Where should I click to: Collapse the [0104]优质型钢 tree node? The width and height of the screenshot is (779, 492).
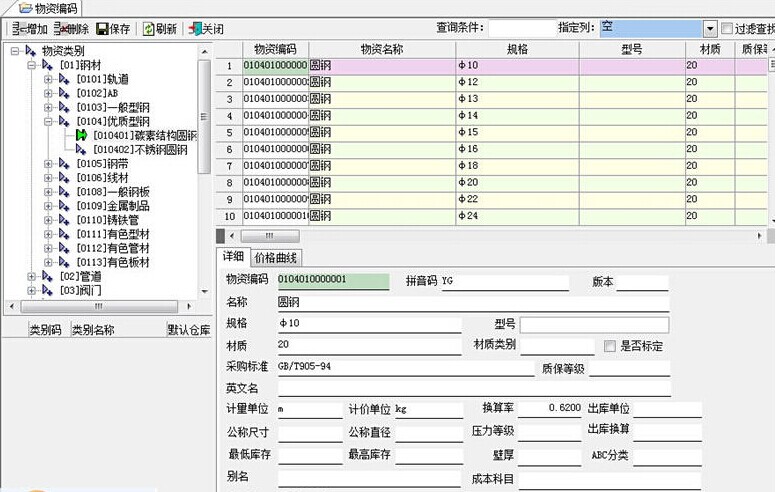48,121
